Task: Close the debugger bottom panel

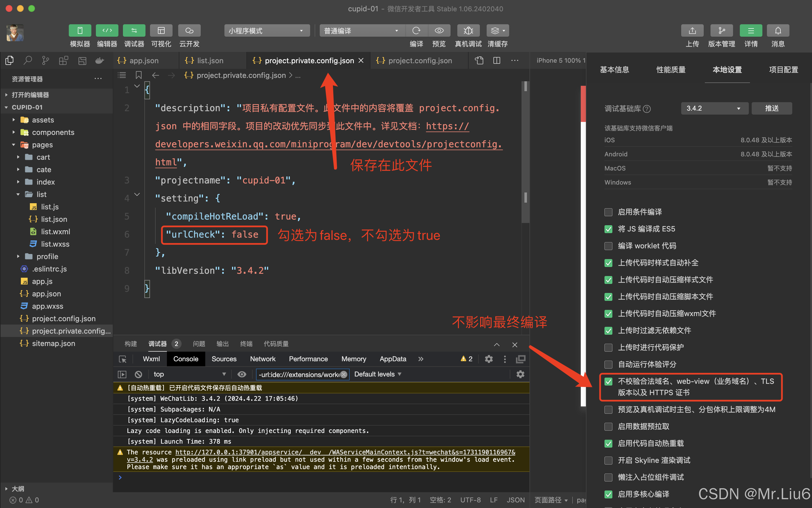Action: pos(515,345)
